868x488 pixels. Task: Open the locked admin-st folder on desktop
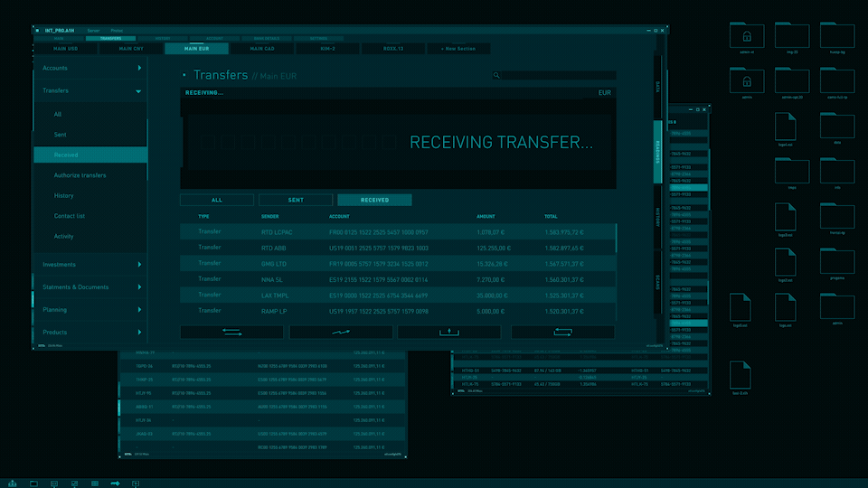[747, 36]
